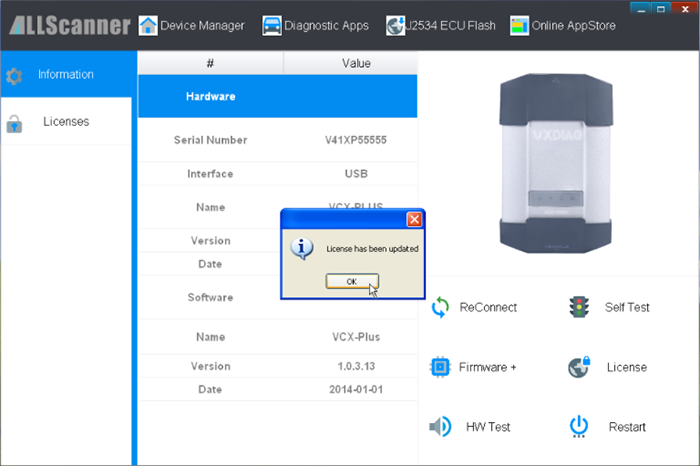
Task: Click the Restart power icon
Action: [x=579, y=427]
